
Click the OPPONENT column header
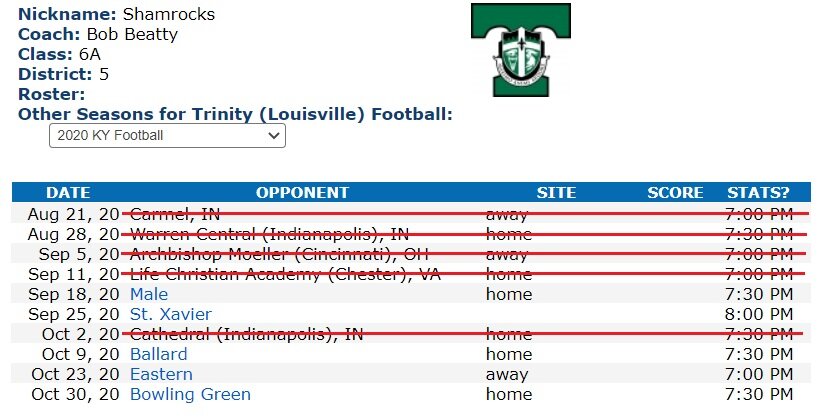302,192
